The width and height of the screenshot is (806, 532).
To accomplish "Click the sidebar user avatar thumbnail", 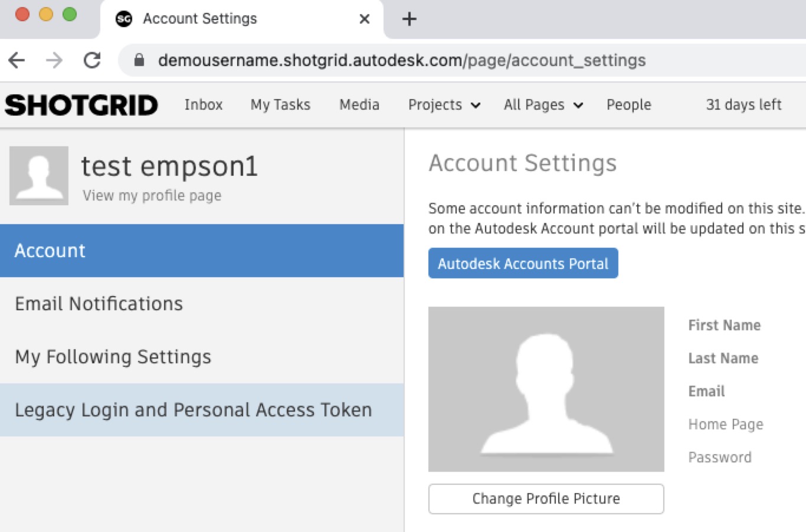I will (x=39, y=176).
